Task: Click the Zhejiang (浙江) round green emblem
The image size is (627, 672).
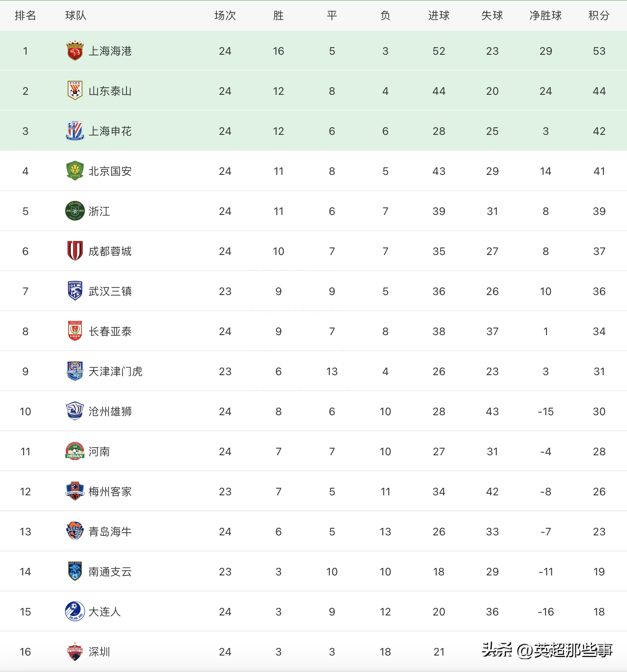Action: (x=75, y=211)
